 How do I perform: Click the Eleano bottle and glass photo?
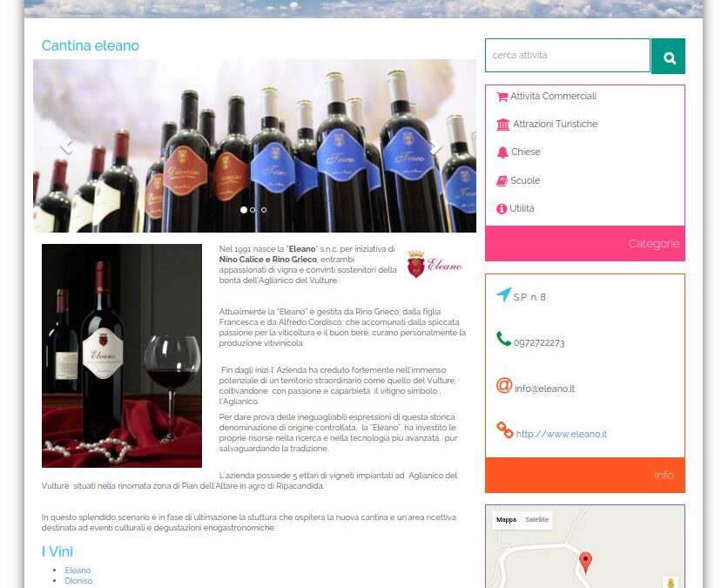click(122, 355)
